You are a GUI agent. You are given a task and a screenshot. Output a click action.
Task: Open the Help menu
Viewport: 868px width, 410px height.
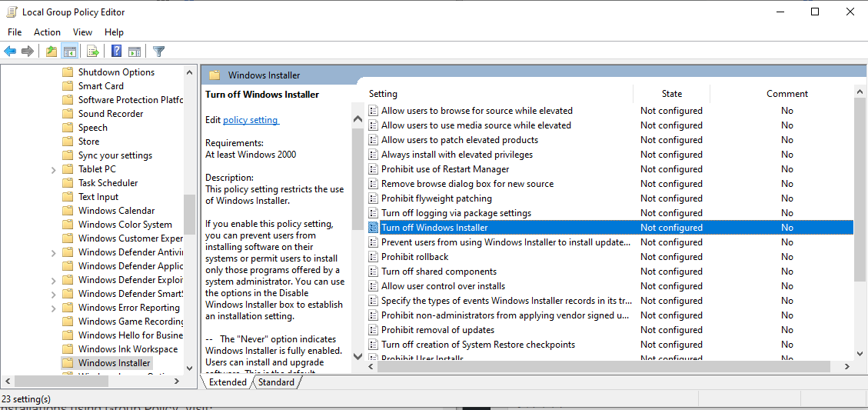point(114,32)
